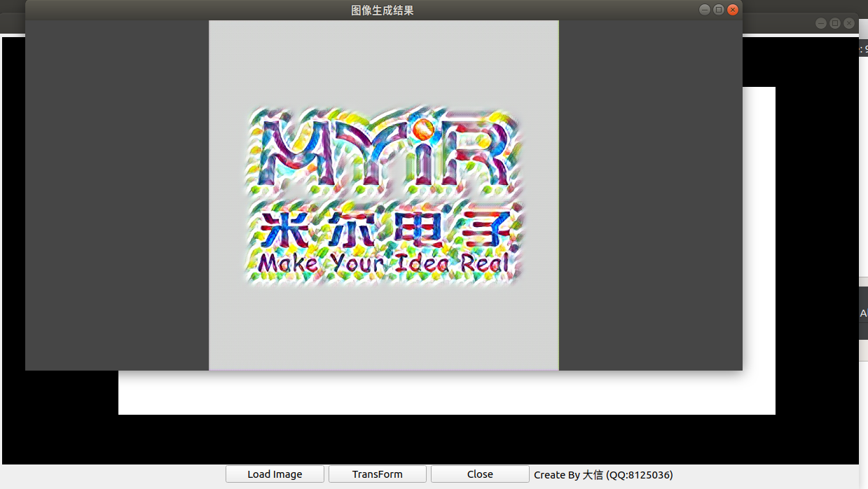Minimize the 图像生成结果 result window

point(704,10)
